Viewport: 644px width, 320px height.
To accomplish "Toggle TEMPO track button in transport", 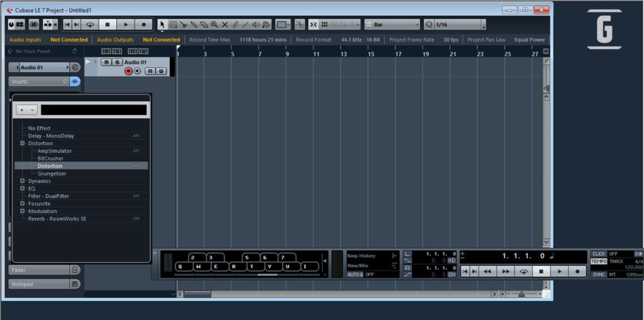I will coord(599,262).
